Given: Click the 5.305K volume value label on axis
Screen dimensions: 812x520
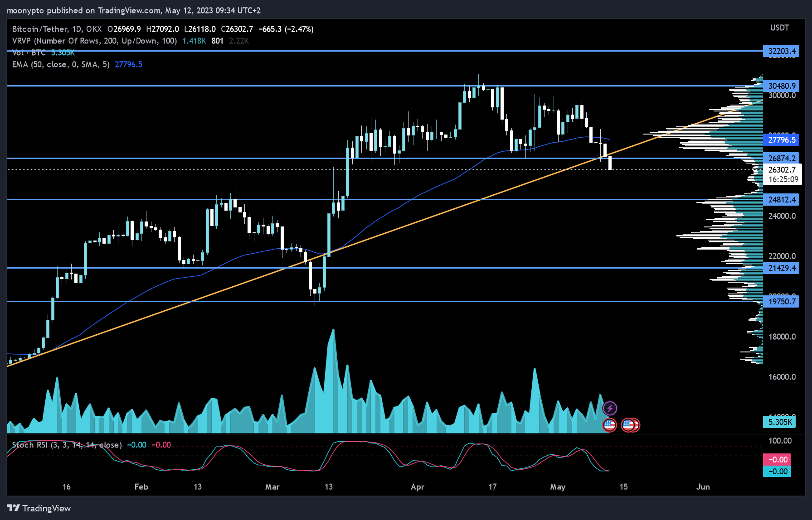Looking at the screenshot, I should [780, 422].
